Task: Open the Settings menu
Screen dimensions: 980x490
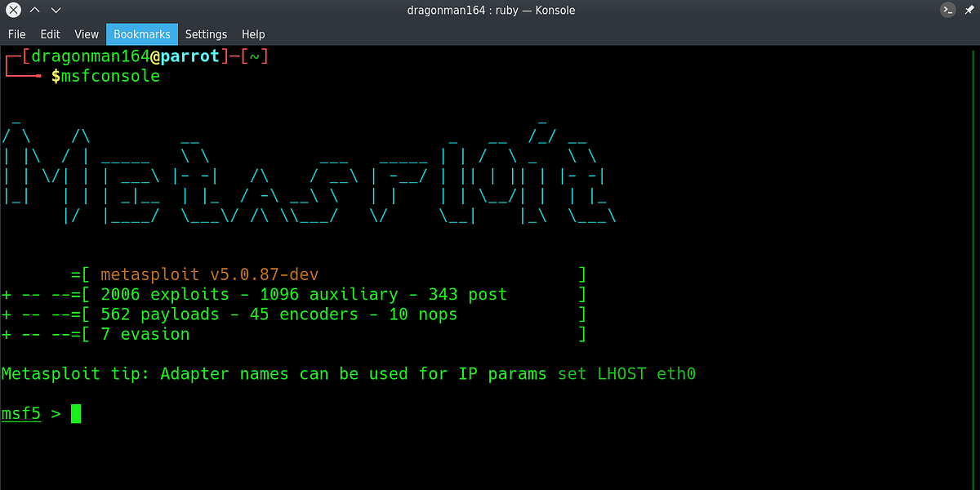Action: [x=206, y=34]
